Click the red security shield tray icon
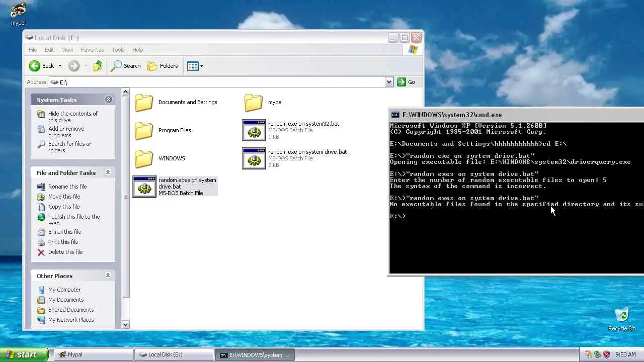 pyautogui.click(x=607, y=354)
